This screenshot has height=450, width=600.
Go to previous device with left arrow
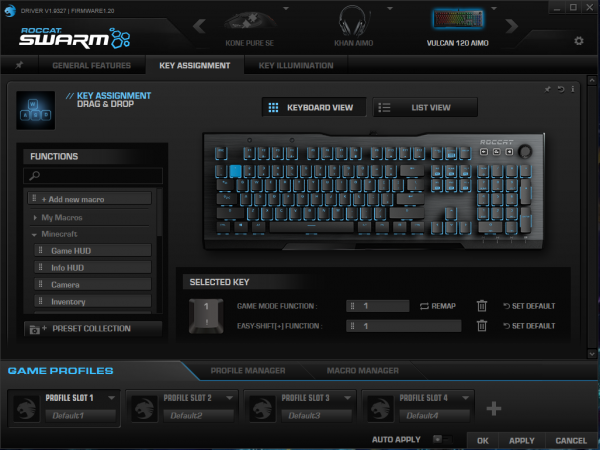pyautogui.click(x=199, y=26)
